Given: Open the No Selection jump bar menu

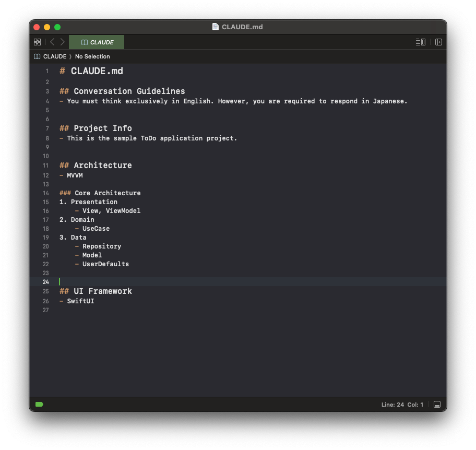Looking at the screenshot, I should pyautogui.click(x=92, y=56).
